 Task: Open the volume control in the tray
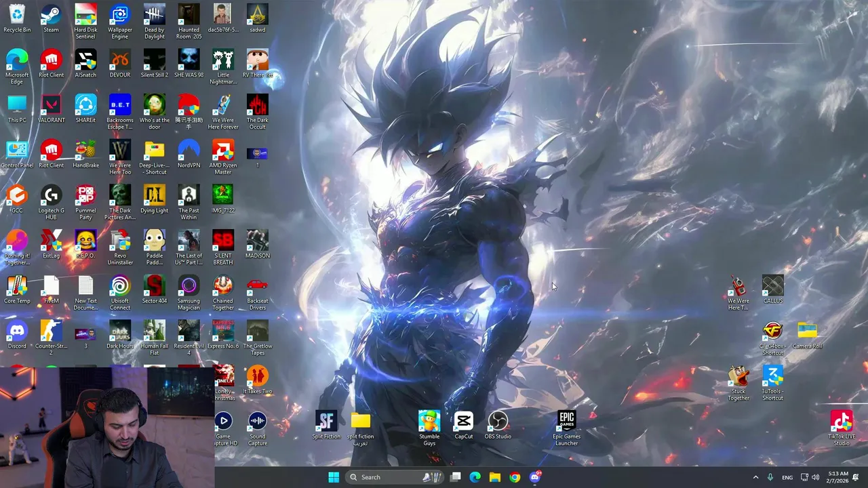pyautogui.click(x=815, y=477)
